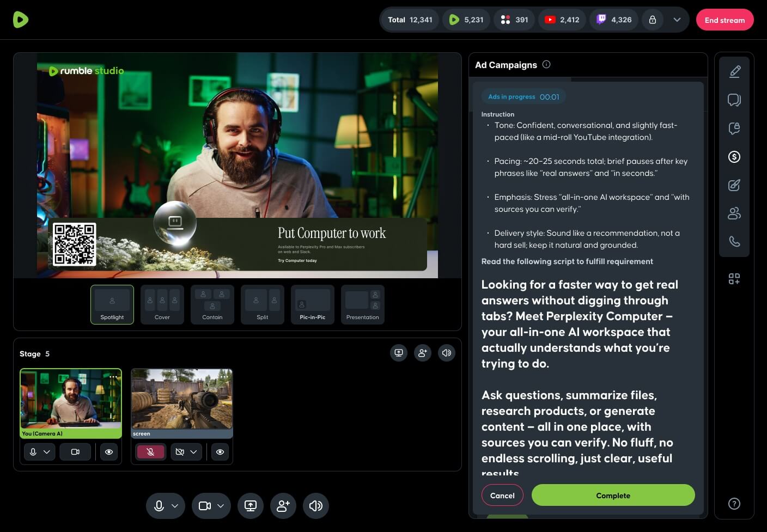
Task: Click Ads in progress timer badge
Action: point(523,97)
